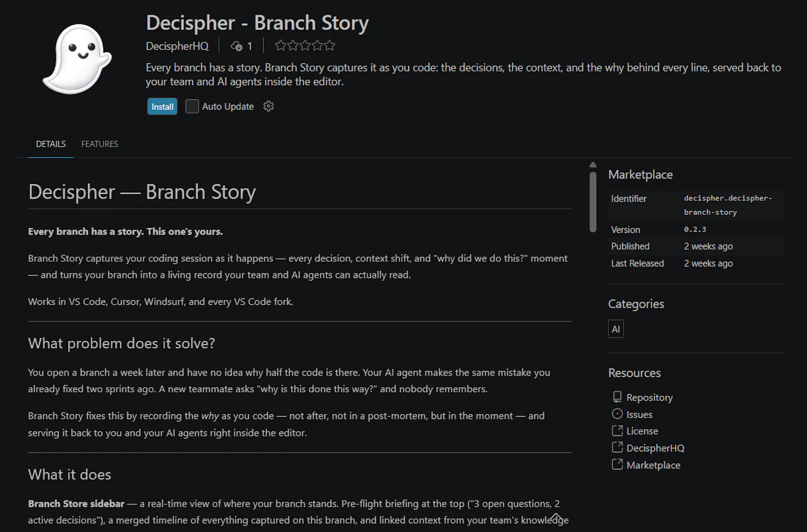Open the extension settings gear icon
Screen dimensions: 807x532
(268, 106)
